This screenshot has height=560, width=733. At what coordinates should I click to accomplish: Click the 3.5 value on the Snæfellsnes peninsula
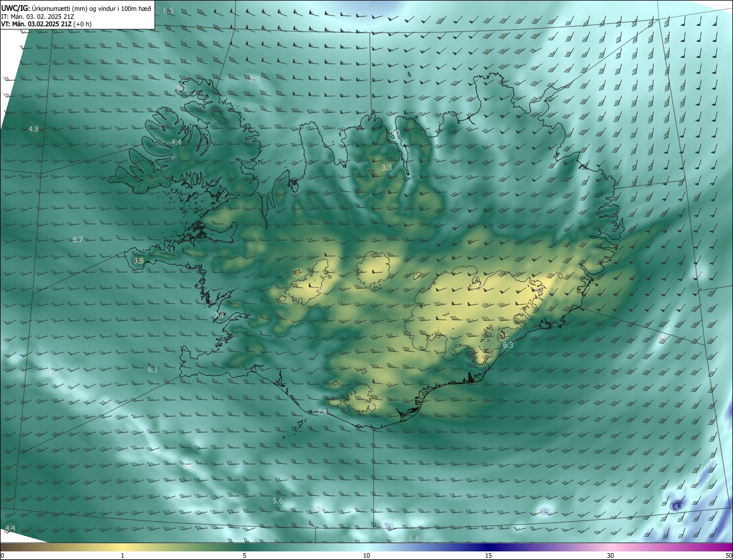[x=139, y=261]
